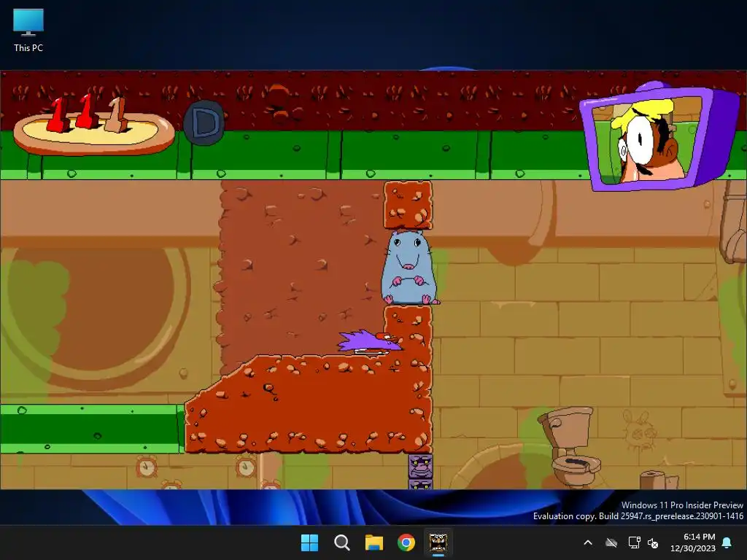
Task: Launch Google Chrome from the taskbar
Action: [406, 542]
